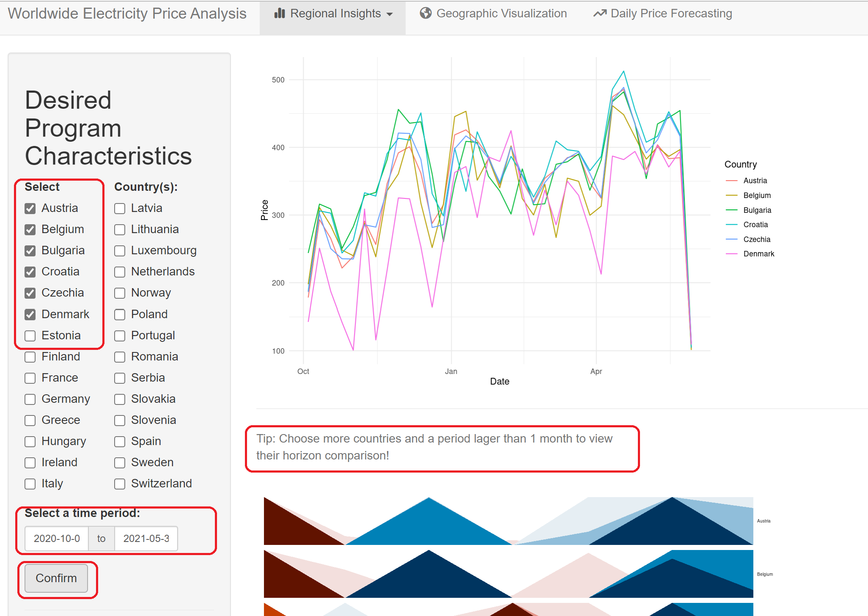
Task: Click the Croatia legend entry
Action: pos(755,225)
